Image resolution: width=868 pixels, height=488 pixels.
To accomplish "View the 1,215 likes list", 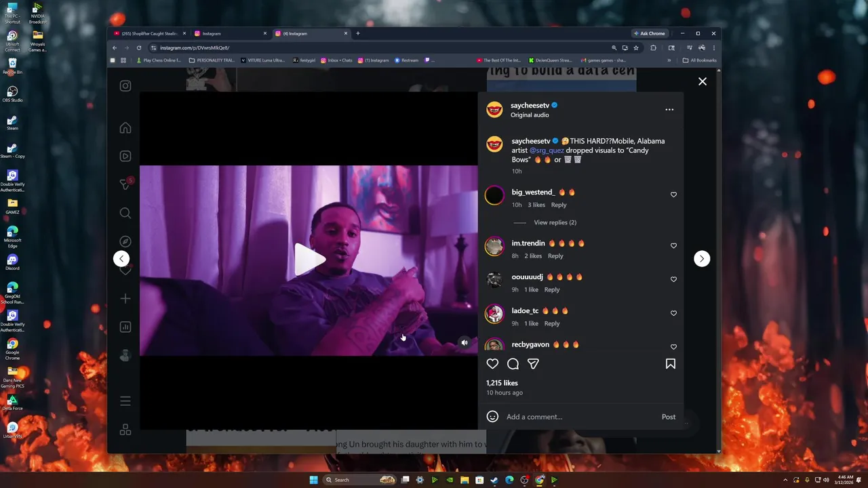I will pyautogui.click(x=502, y=383).
